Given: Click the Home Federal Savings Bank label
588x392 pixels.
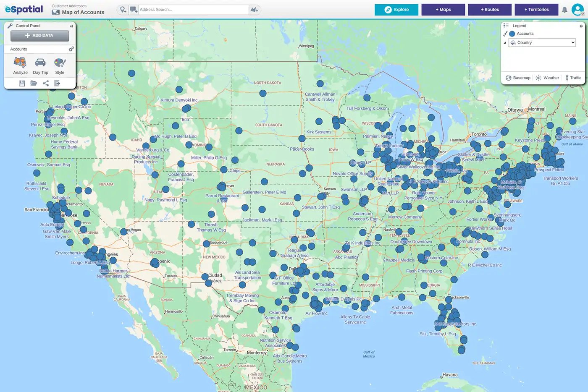Looking at the screenshot, I should pyautogui.click(x=64, y=144).
